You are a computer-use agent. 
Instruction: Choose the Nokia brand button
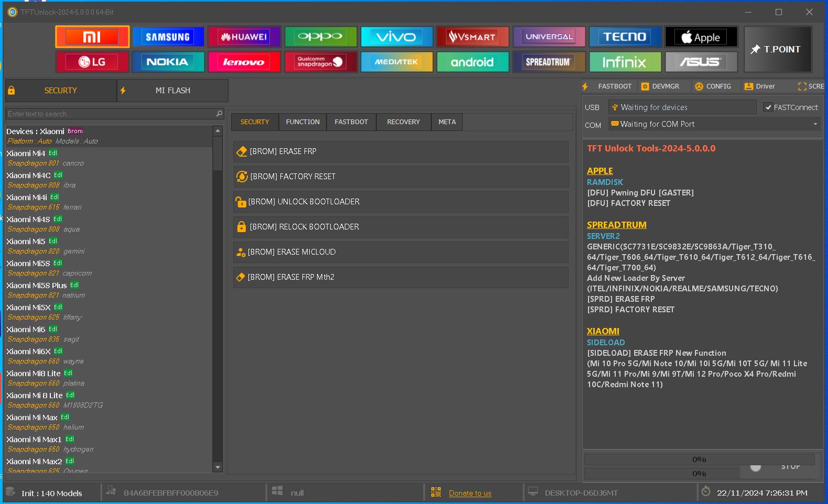[168, 62]
